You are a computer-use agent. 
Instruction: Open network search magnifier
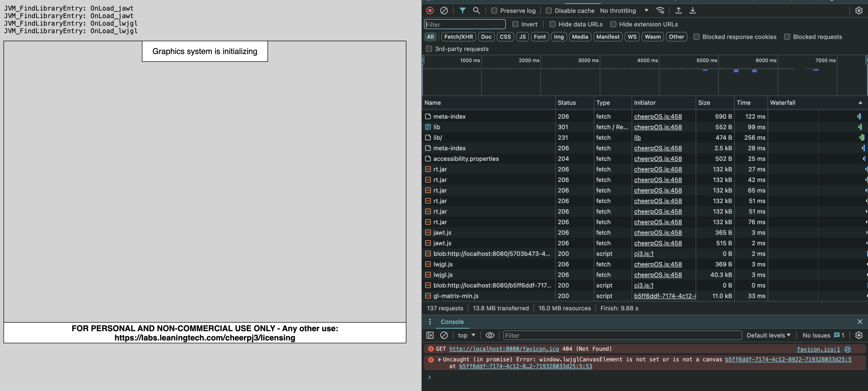[477, 10]
